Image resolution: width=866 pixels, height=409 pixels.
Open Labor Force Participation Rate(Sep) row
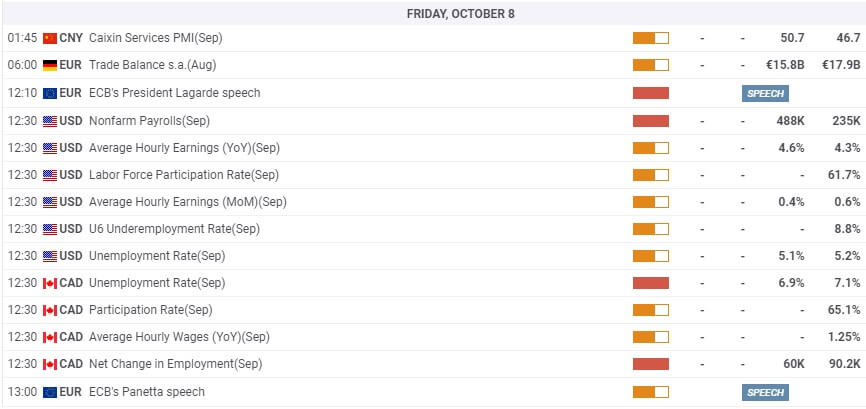(x=433, y=175)
